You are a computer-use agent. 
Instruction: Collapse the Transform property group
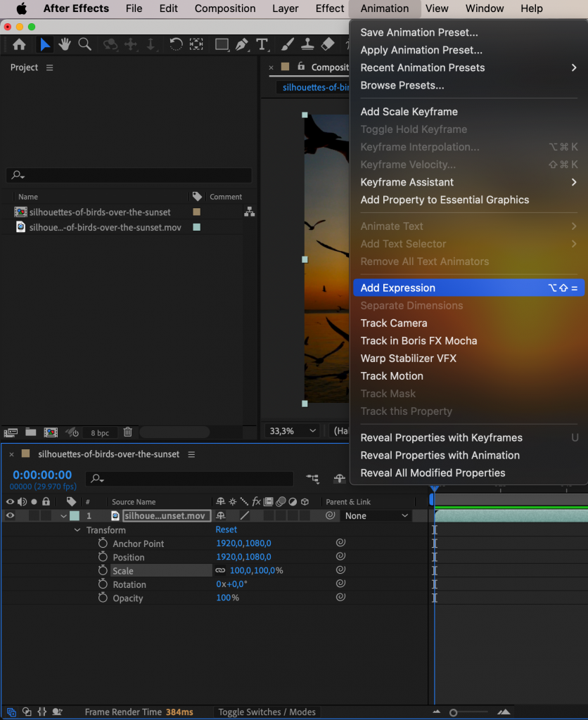(x=77, y=529)
